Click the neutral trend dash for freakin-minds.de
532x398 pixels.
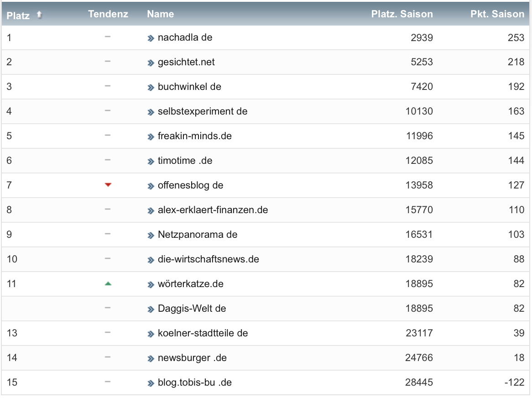pos(108,136)
